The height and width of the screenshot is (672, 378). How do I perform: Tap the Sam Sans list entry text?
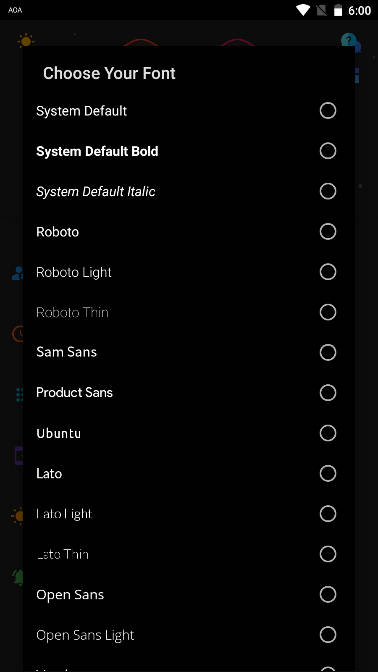click(x=66, y=352)
